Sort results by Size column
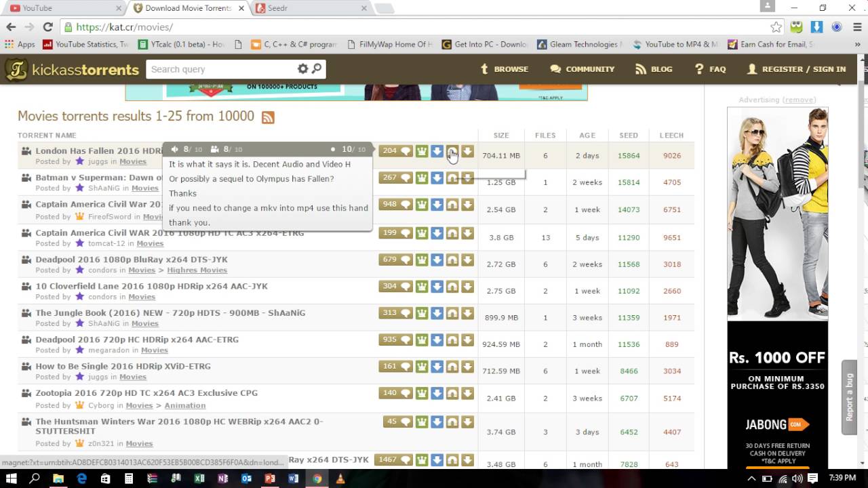 [501, 136]
